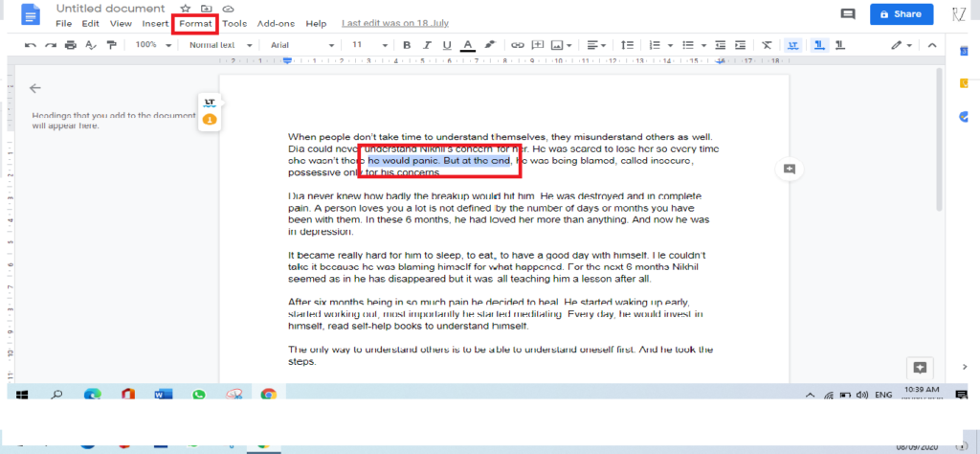980x454 pixels.
Task: Expand the side panel chevron
Action: point(965,367)
